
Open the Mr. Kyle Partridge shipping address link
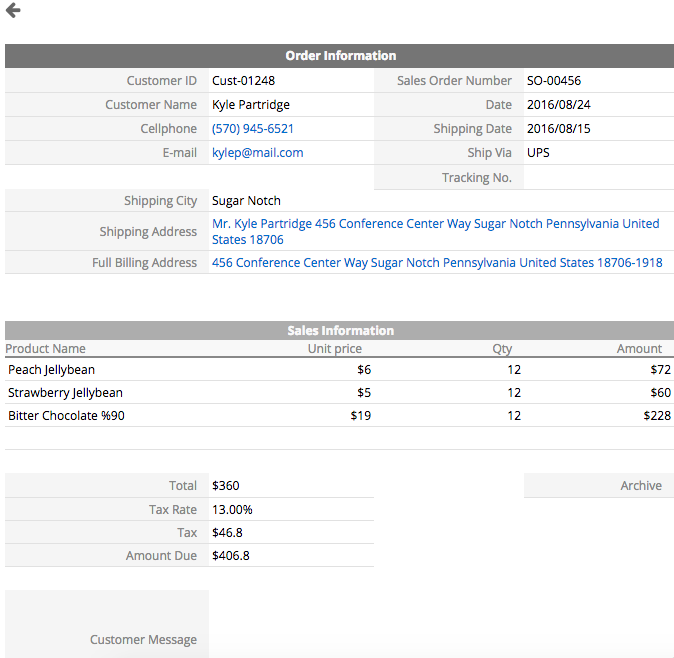(x=435, y=231)
